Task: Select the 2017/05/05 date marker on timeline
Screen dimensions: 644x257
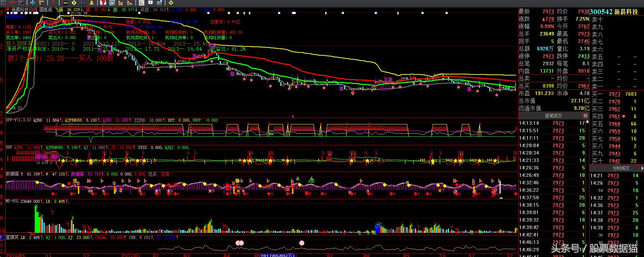Action: click(278, 255)
